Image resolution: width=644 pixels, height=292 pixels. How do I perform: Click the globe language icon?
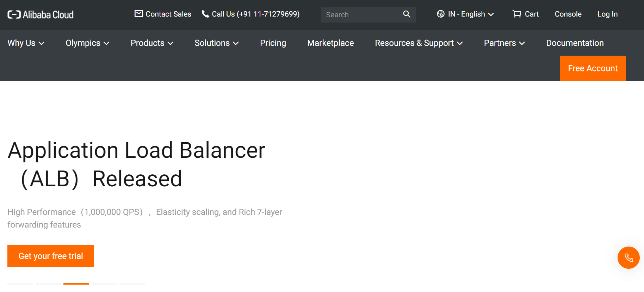[x=441, y=14]
